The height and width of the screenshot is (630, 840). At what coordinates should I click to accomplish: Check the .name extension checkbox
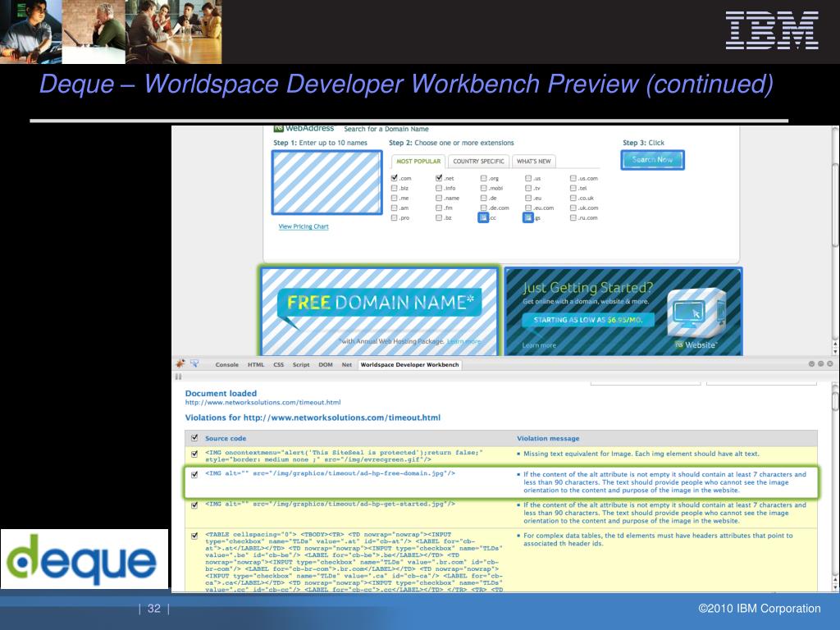tap(439, 198)
